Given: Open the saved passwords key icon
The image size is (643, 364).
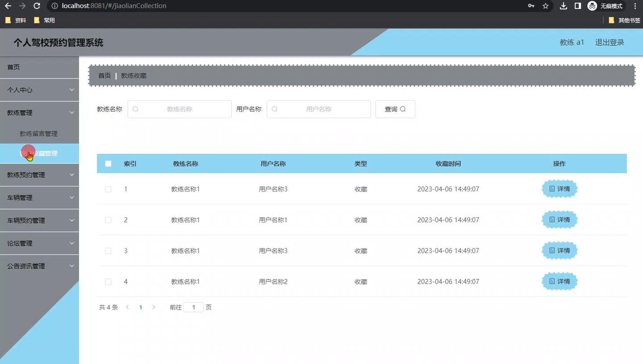Looking at the screenshot, I should pos(531,6).
